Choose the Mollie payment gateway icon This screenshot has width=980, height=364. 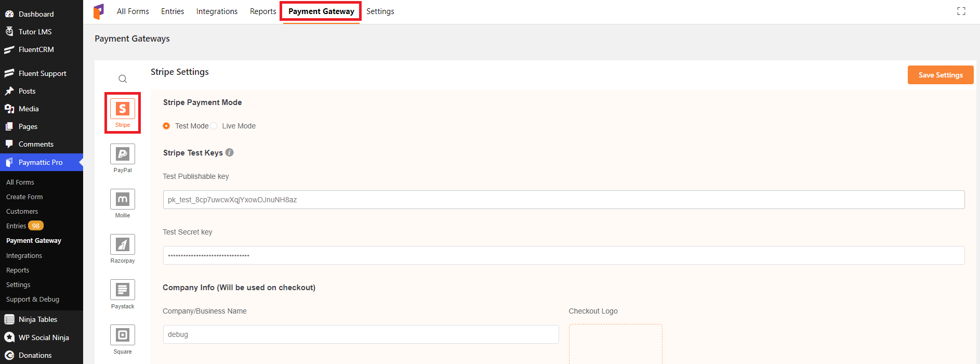(x=123, y=200)
